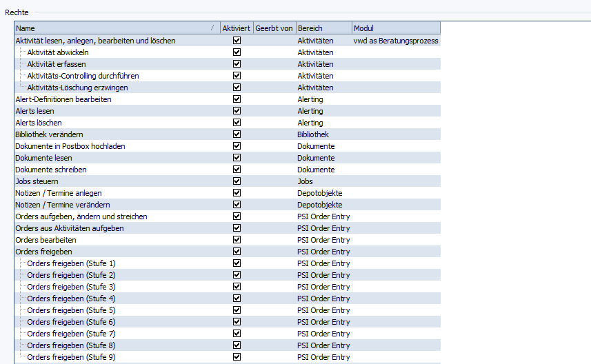The image size is (591, 364).
Task: Select 'Orders freigeben (Stufe 9)' row
Action: tap(71, 357)
